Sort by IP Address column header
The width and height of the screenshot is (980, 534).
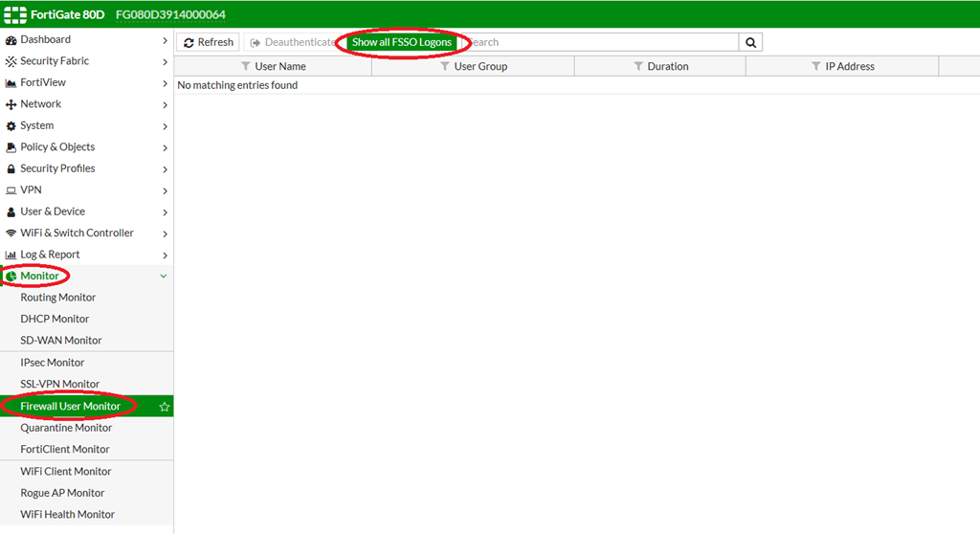click(x=850, y=66)
